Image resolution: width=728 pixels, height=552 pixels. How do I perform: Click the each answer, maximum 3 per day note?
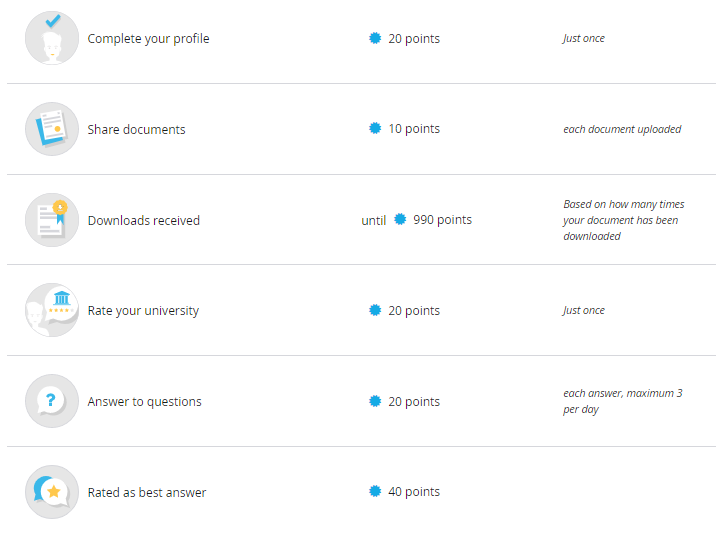(x=623, y=401)
